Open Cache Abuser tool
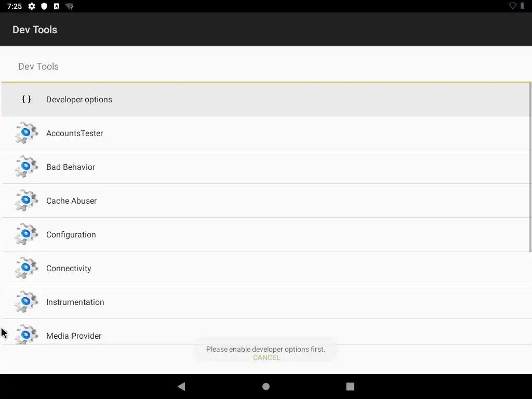Image resolution: width=532 pixels, height=399 pixels. coord(266,201)
